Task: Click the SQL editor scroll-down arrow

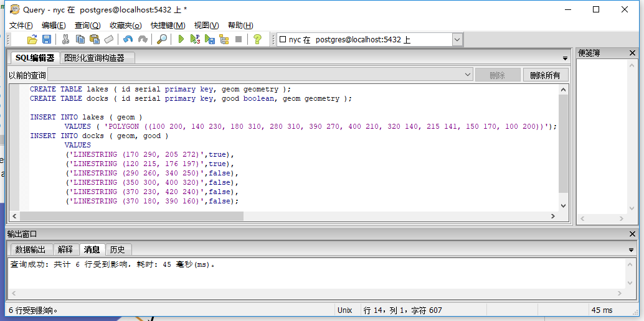Action: pos(563,206)
